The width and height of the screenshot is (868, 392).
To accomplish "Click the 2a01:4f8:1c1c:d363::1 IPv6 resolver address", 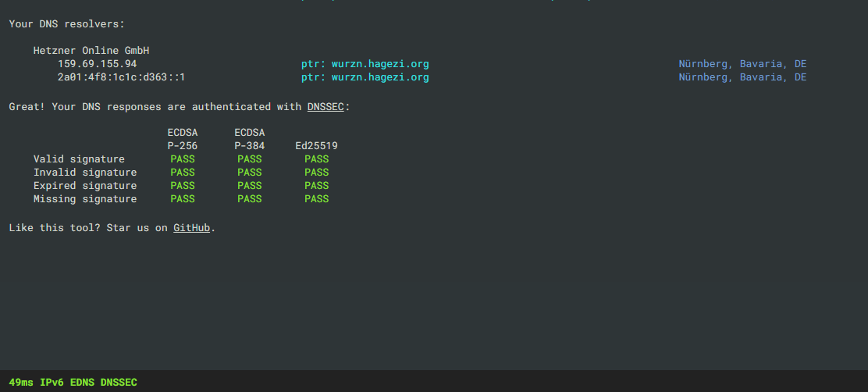I will (121, 77).
